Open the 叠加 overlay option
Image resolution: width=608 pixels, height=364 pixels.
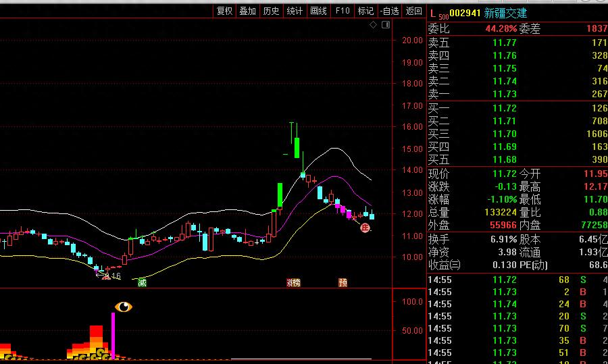click(248, 11)
